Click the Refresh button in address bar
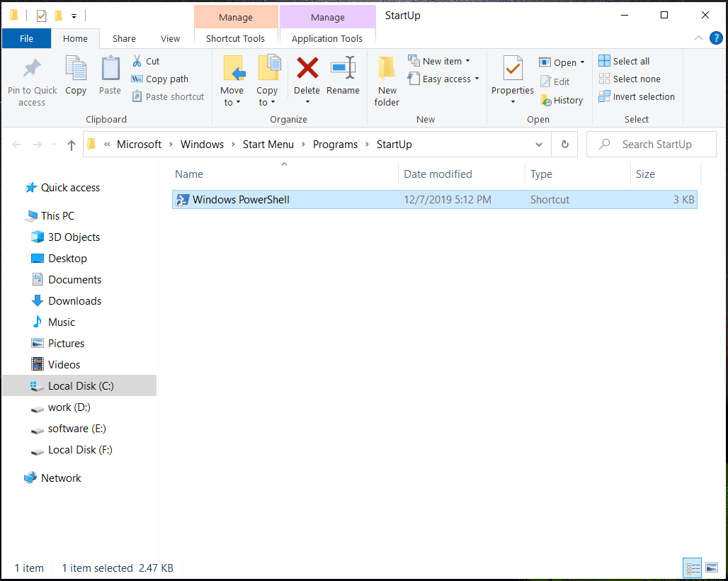 (x=564, y=145)
